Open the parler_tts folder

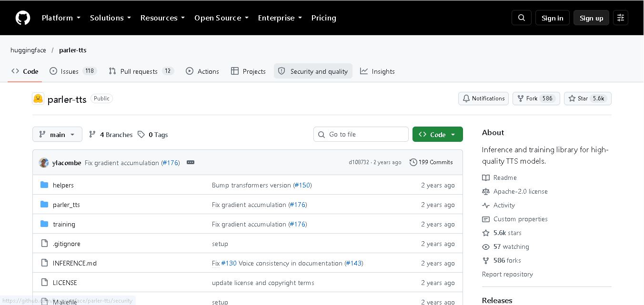[66, 205]
